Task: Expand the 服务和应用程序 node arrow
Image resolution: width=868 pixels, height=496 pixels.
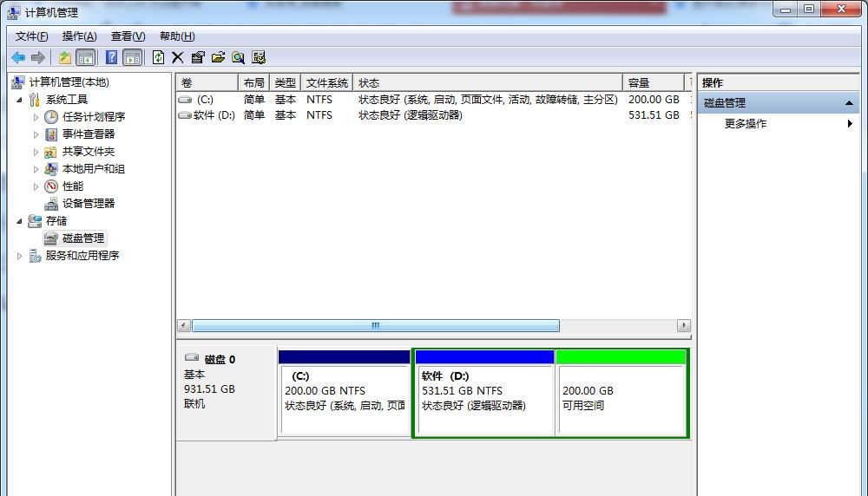Action: click(x=19, y=256)
